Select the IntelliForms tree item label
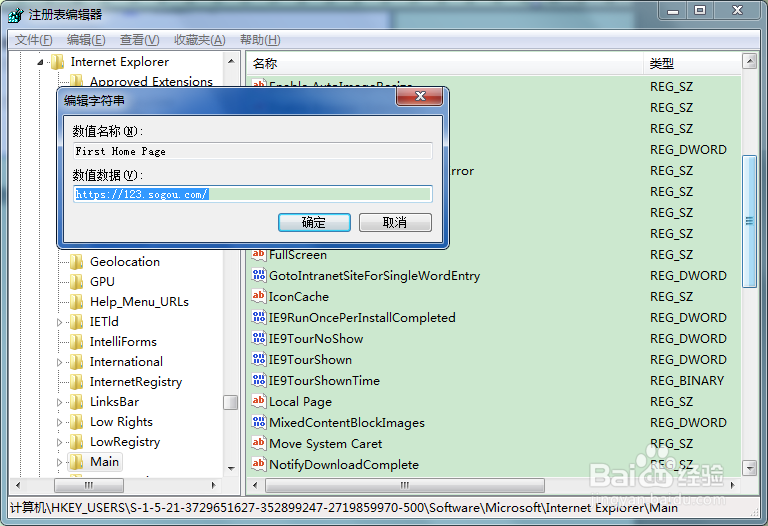Image resolution: width=768 pixels, height=526 pixels. (x=123, y=342)
